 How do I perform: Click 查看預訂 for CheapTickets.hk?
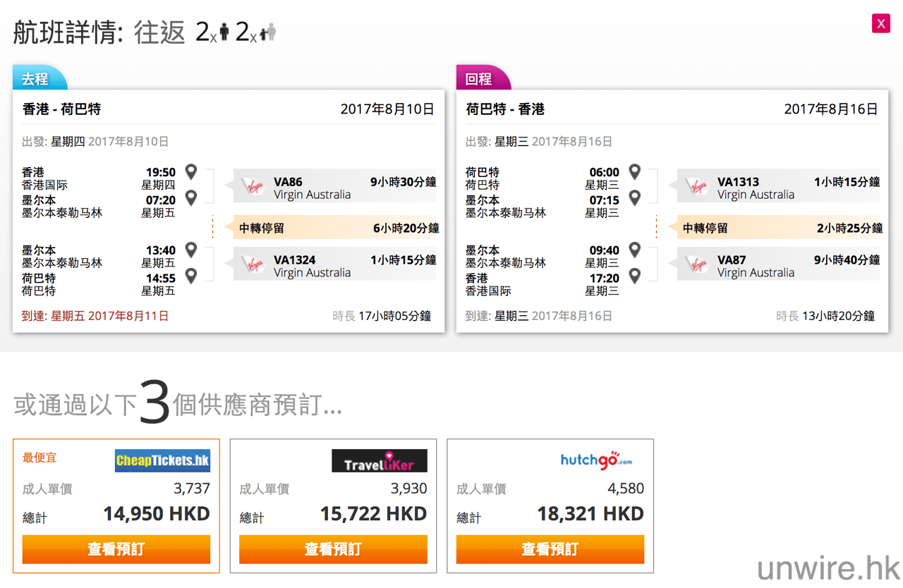116,549
